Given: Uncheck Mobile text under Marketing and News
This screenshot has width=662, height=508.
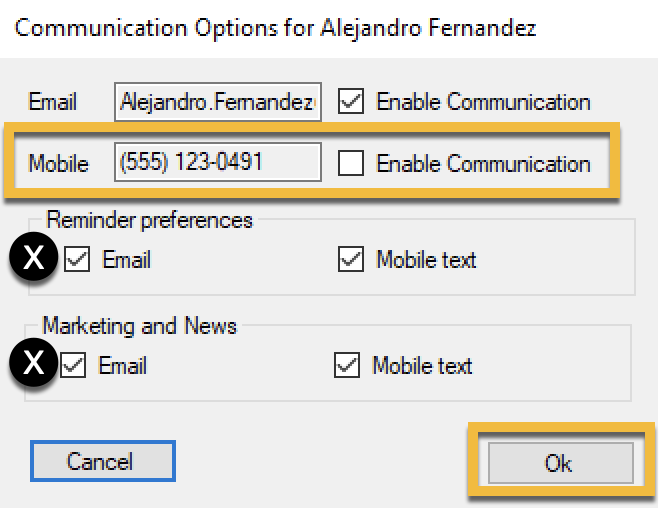Looking at the screenshot, I should point(347,365).
